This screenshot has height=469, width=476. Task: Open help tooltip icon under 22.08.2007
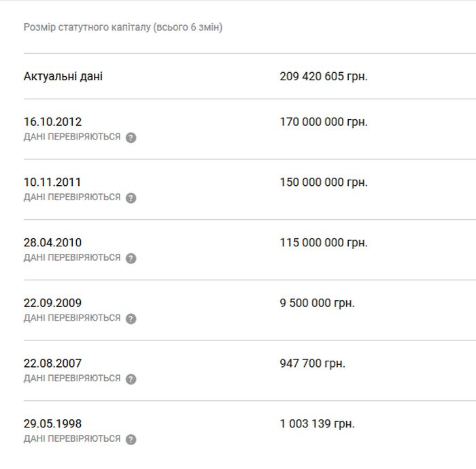click(131, 379)
